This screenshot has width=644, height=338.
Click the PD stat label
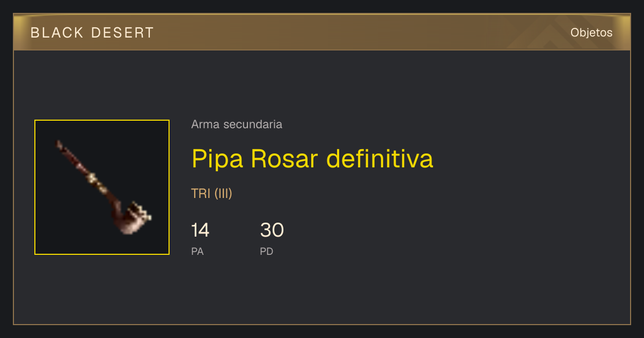(x=267, y=251)
